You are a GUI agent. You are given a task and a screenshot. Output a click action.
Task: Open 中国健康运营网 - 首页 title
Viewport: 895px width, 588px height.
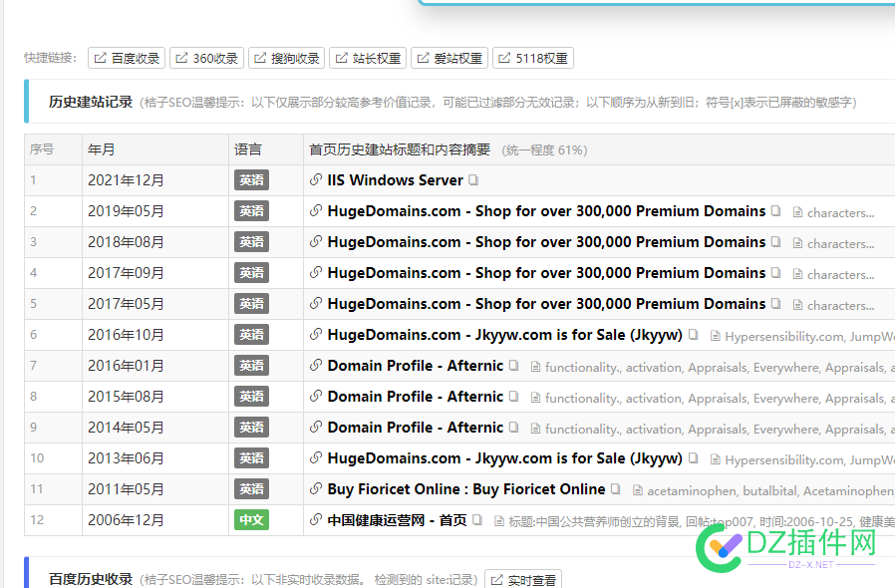pos(397,520)
